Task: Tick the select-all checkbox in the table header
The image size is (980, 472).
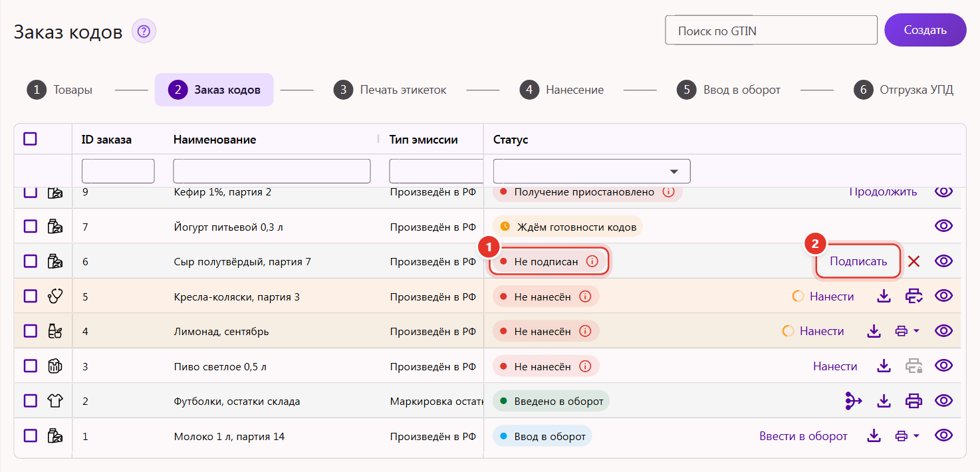Action: (30, 139)
